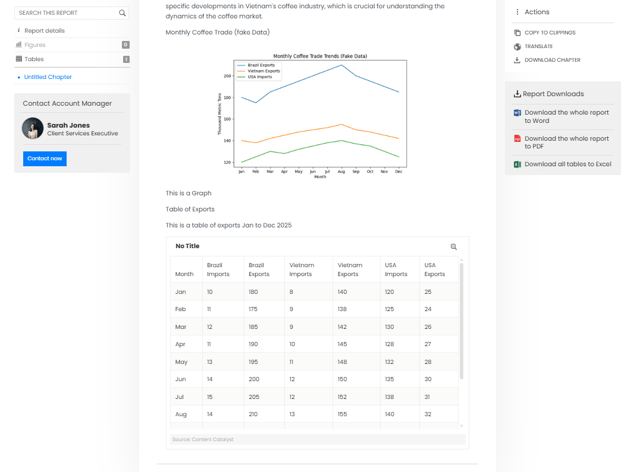Click the Translate globe icon
The width and height of the screenshot is (640, 472).
pyautogui.click(x=517, y=47)
